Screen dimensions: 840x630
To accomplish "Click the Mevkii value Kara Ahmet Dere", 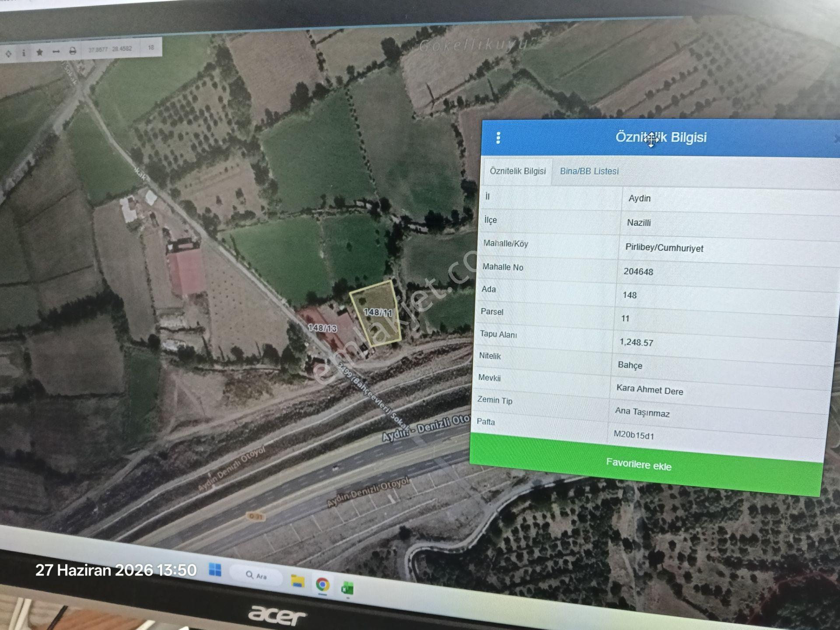I will point(650,389).
